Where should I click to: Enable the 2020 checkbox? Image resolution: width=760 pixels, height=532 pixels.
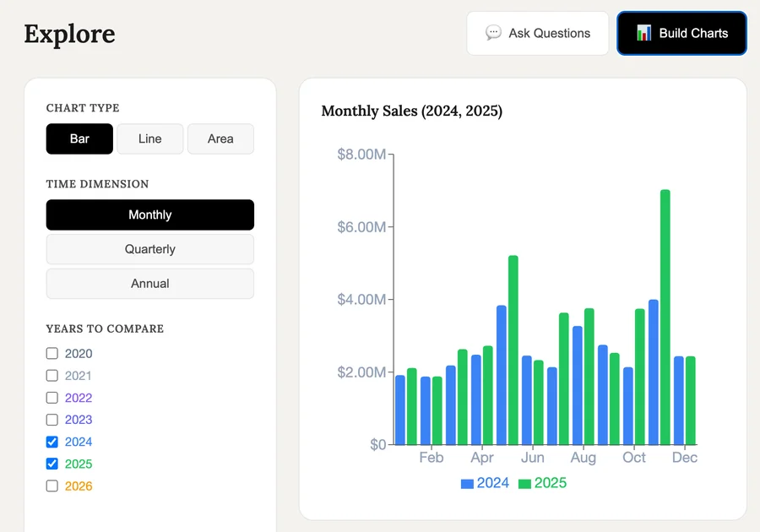pyautogui.click(x=52, y=353)
